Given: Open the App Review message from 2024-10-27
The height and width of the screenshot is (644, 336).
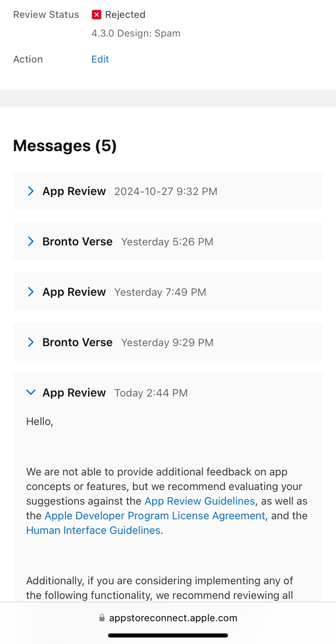Looking at the screenshot, I should [x=168, y=191].
